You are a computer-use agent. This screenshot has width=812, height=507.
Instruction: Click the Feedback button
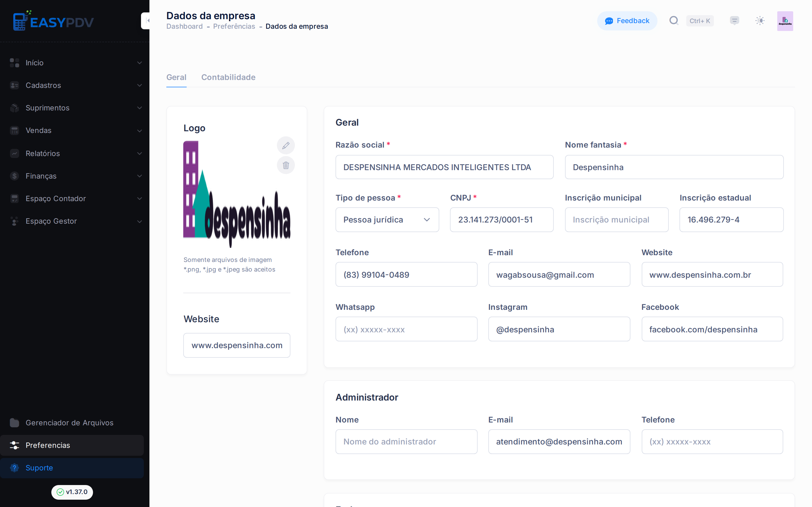(x=627, y=21)
